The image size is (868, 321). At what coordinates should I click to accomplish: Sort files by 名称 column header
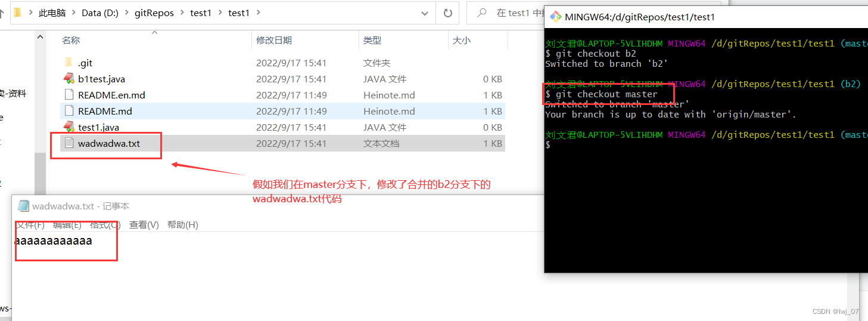point(71,40)
